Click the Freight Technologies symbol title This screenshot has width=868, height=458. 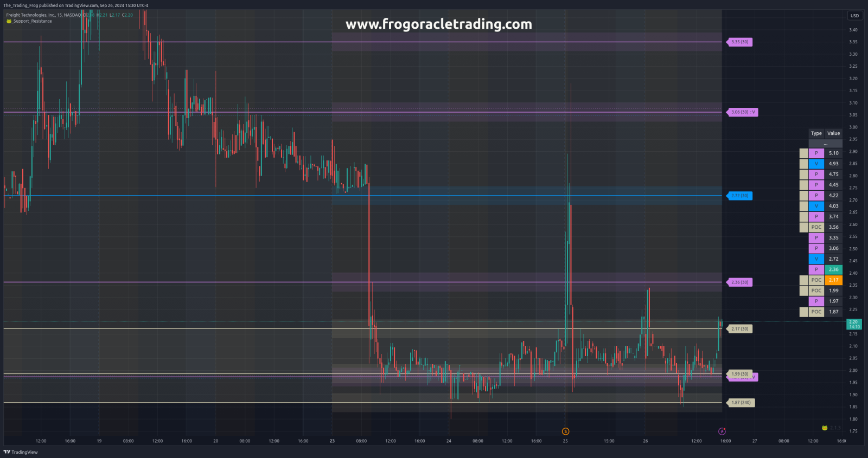click(x=43, y=15)
